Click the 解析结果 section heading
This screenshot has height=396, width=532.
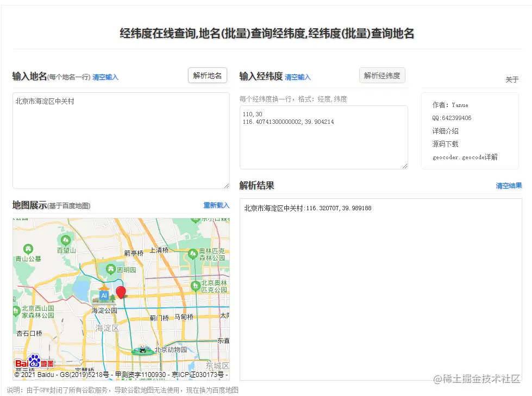(x=256, y=185)
